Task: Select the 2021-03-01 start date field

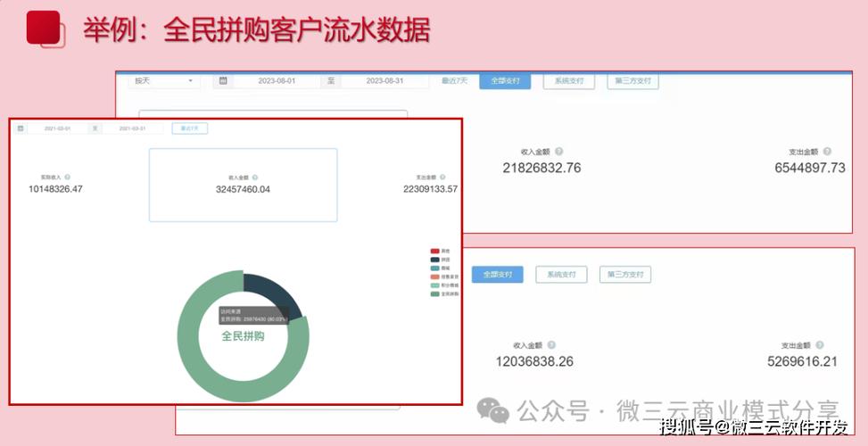Action: pyautogui.click(x=58, y=128)
